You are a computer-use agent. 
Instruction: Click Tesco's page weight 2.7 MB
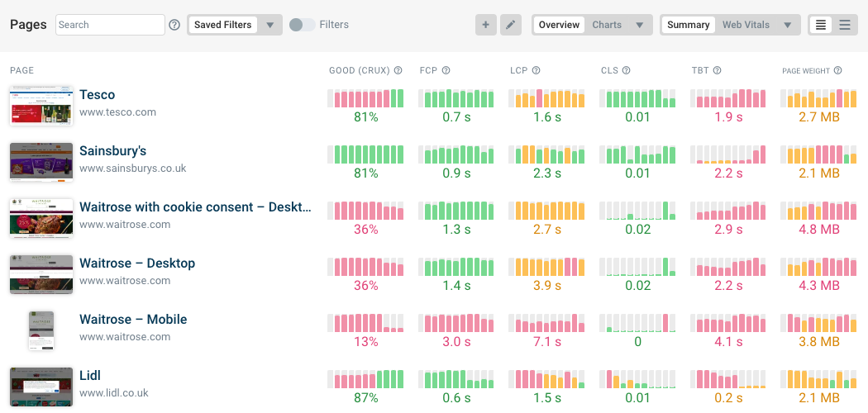point(818,117)
